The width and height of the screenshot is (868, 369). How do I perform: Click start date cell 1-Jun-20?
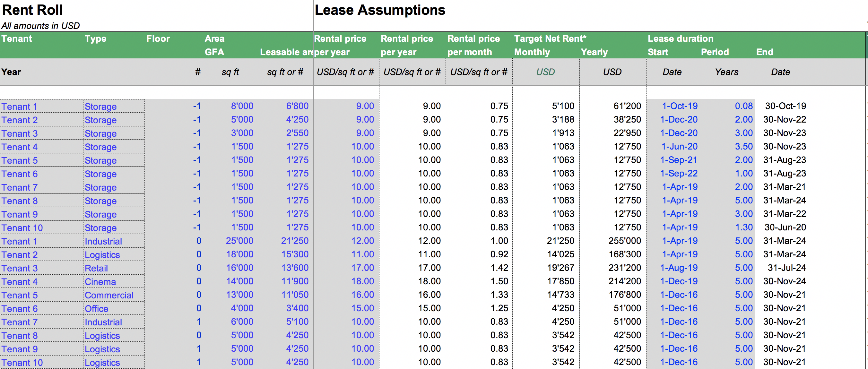[x=679, y=146]
